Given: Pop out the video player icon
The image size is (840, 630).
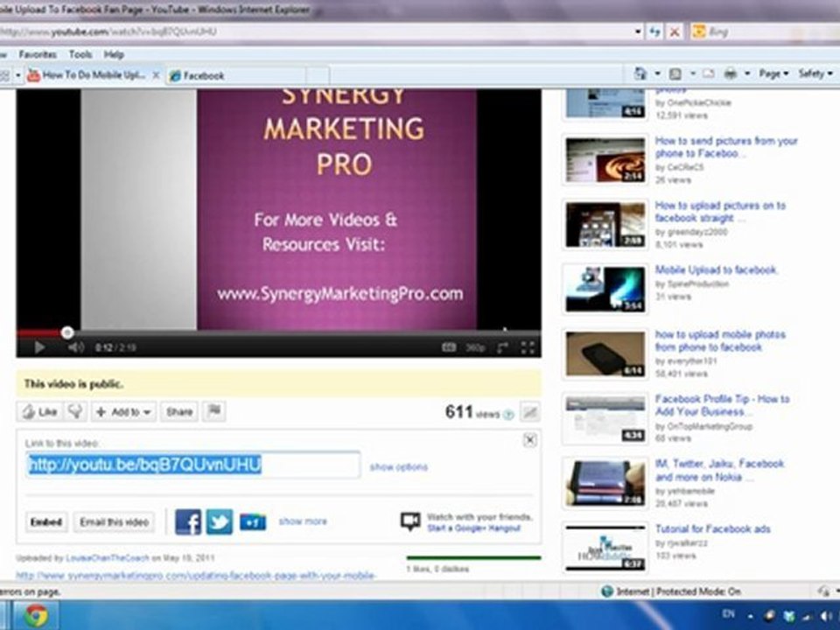Looking at the screenshot, I should coord(502,348).
